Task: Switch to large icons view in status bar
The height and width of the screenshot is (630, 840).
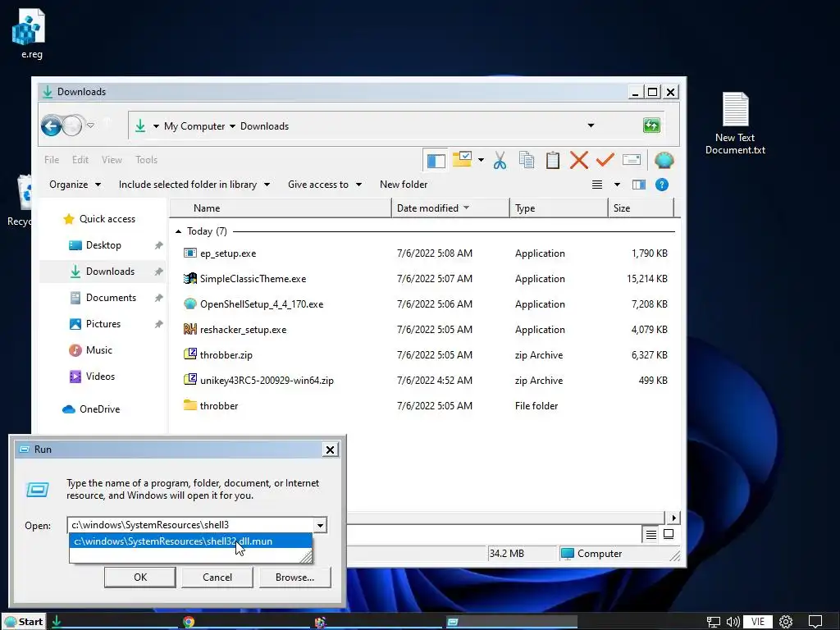Action: 669,534
